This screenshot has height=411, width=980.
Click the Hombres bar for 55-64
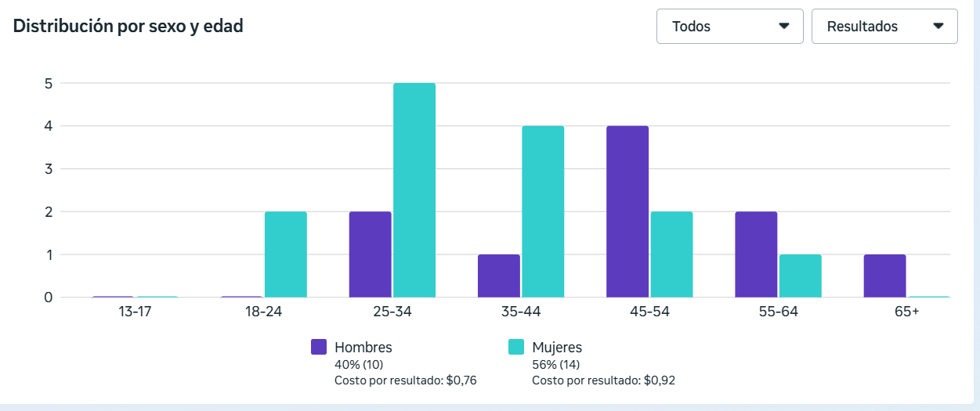(x=756, y=254)
